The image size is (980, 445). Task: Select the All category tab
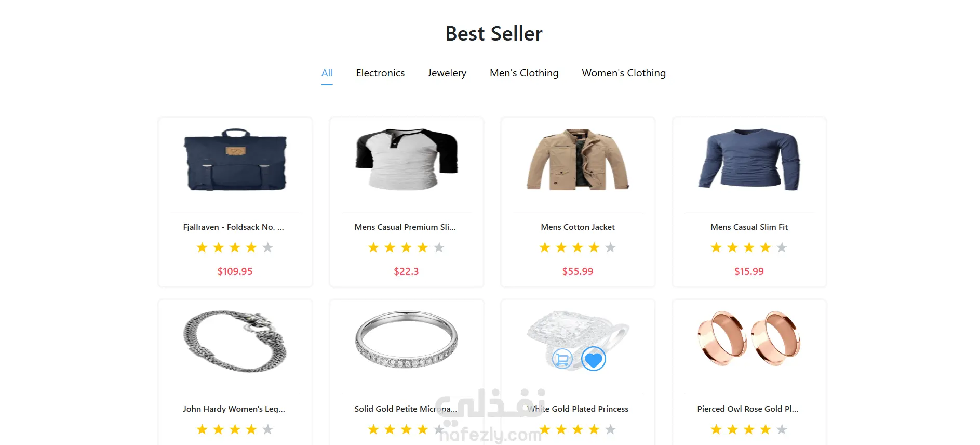[x=327, y=73]
